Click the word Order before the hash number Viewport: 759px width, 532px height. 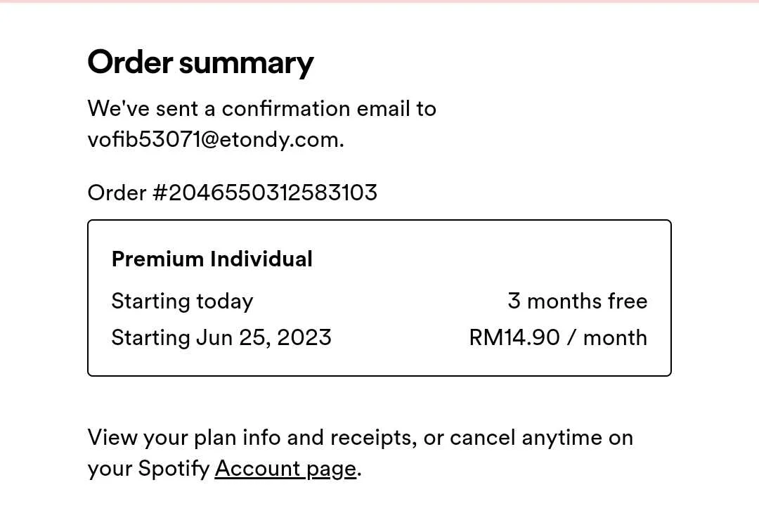pyautogui.click(x=117, y=193)
